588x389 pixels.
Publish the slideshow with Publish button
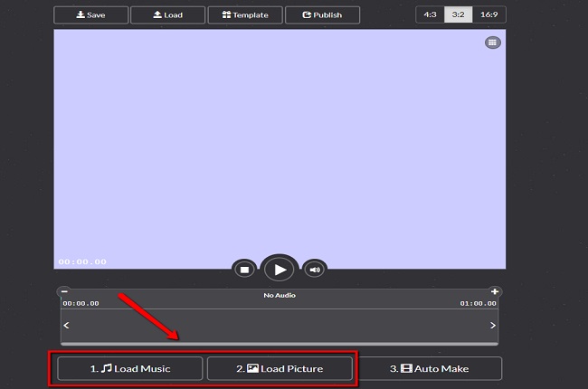pyautogui.click(x=323, y=15)
